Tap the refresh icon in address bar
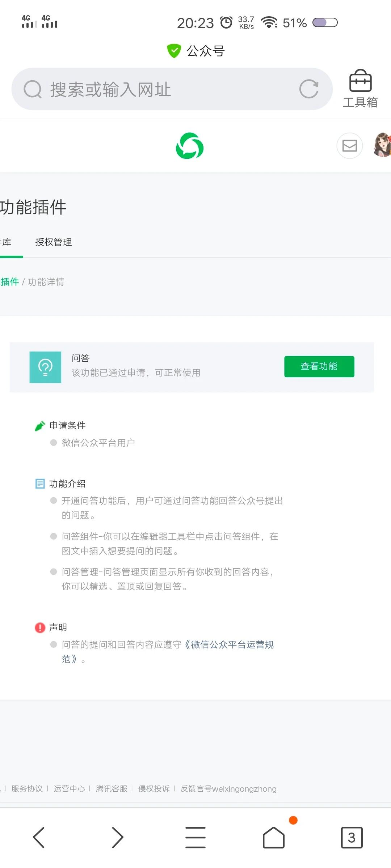The height and width of the screenshot is (868, 391). (309, 89)
